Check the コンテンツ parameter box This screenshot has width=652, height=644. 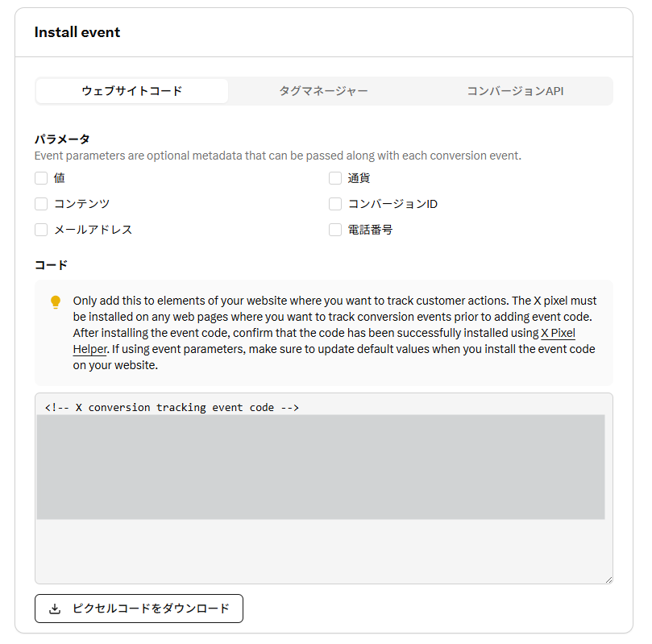pyautogui.click(x=41, y=204)
